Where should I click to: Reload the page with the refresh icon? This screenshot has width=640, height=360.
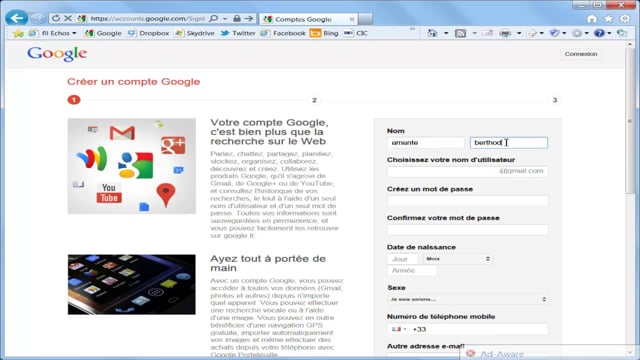(56, 18)
